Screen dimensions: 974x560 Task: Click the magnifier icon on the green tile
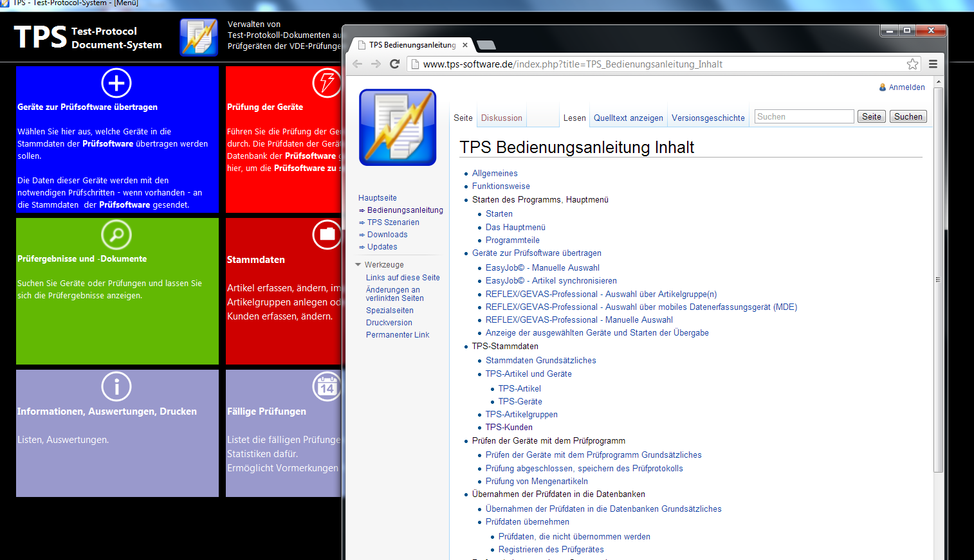pos(116,235)
